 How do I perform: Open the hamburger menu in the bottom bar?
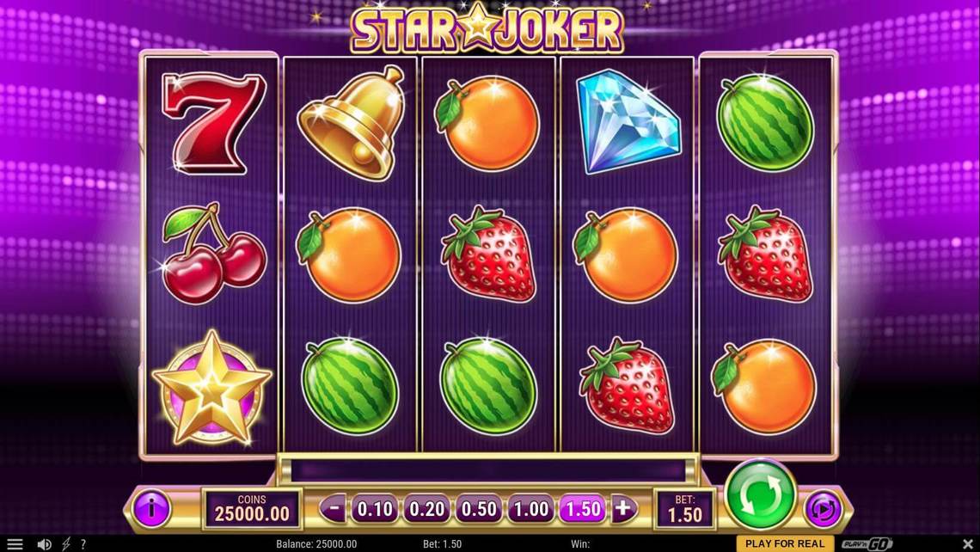pos(15,544)
